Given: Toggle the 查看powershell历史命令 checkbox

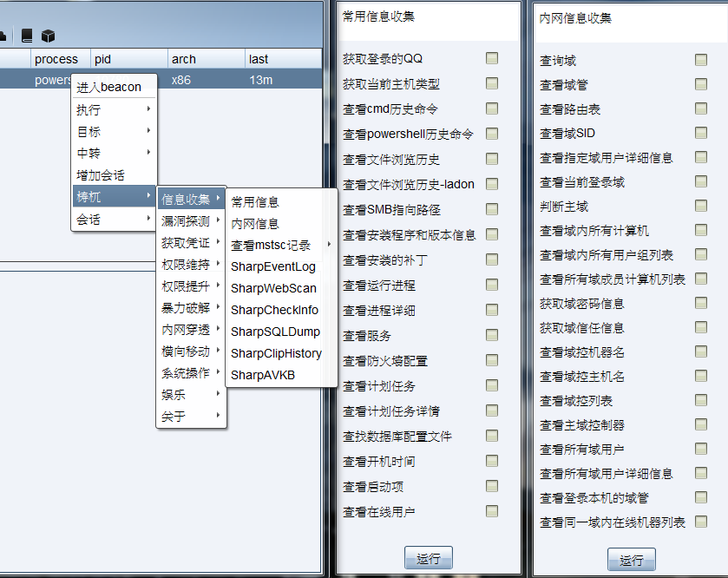Looking at the screenshot, I should click(x=492, y=134).
